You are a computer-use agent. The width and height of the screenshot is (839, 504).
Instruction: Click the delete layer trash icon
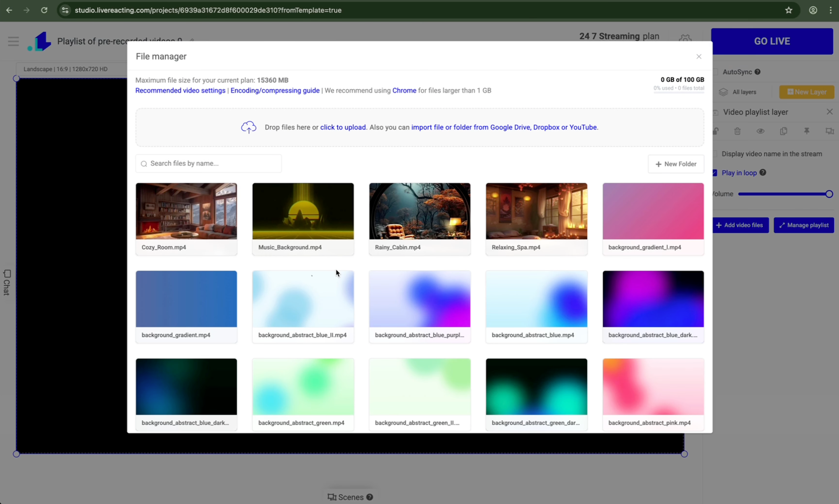737,131
